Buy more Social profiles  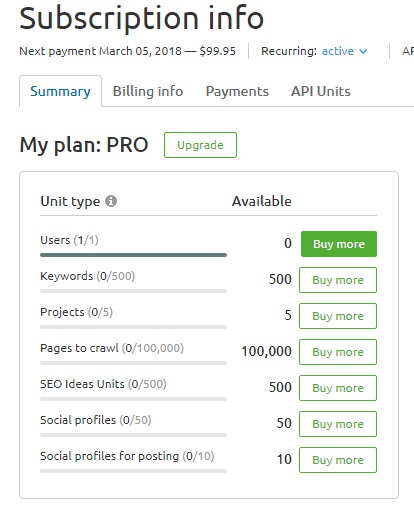pos(338,424)
